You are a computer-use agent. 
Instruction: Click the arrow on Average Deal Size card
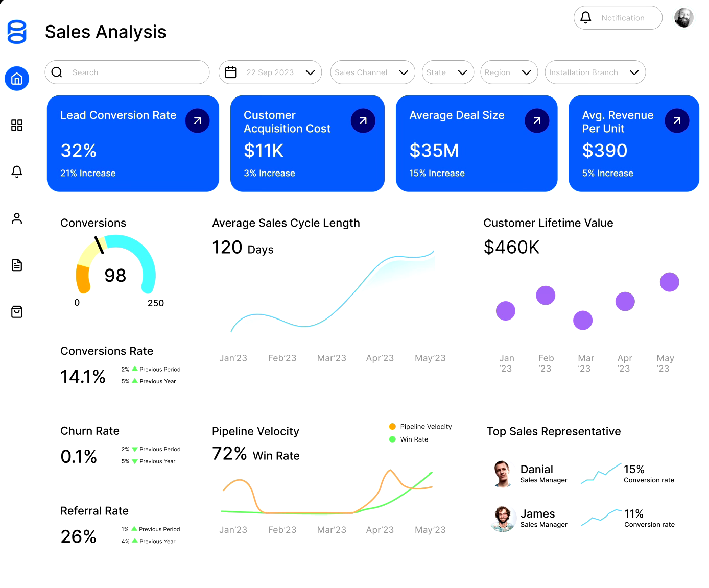tap(536, 120)
